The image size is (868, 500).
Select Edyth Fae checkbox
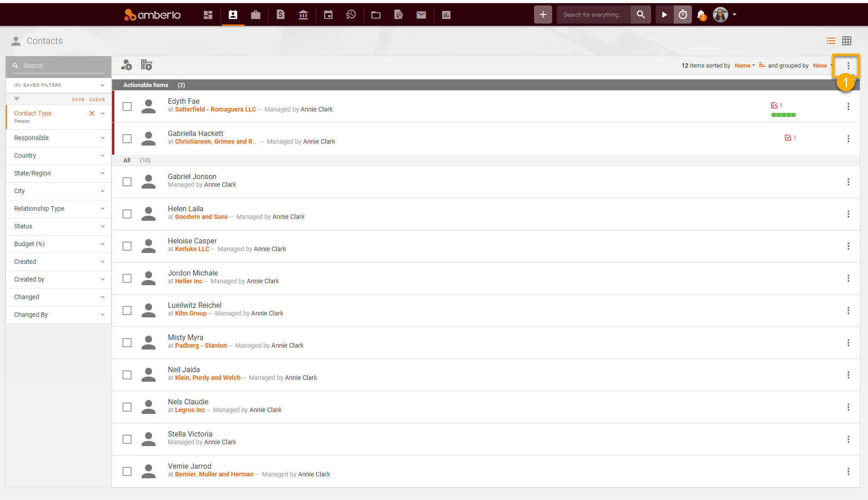pos(127,107)
